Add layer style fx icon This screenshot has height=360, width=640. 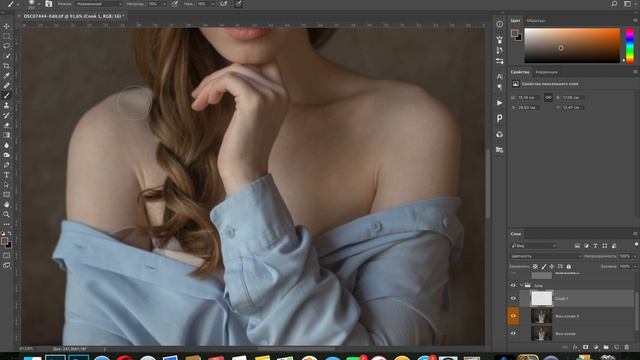click(575, 347)
